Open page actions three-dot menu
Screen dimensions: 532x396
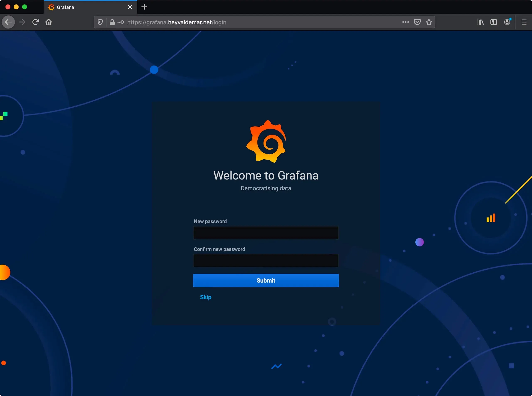405,22
